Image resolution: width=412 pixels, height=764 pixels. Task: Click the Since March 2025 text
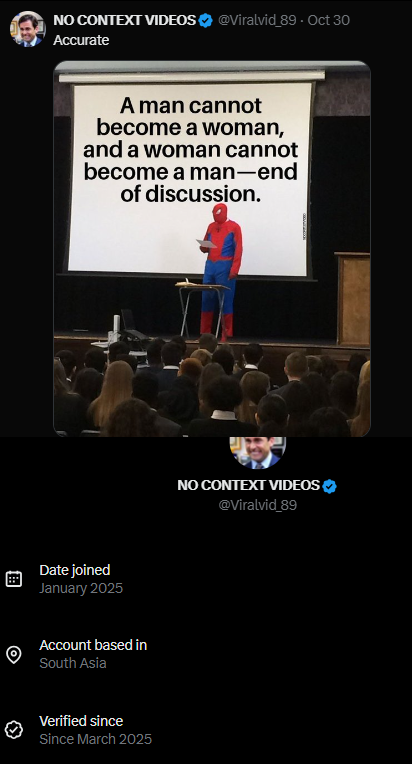[95, 739]
